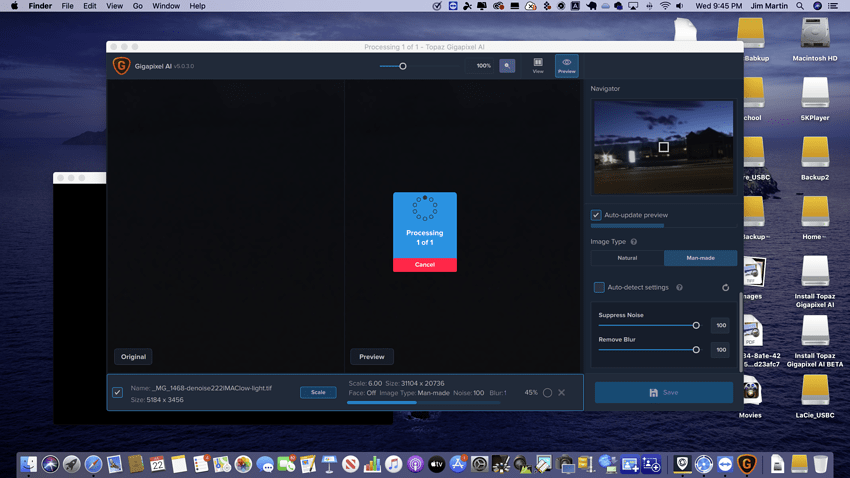Image resolution: width=850 pixels, height=478 pixels.
Task: Open the Window menu
Action: point(166,6)
